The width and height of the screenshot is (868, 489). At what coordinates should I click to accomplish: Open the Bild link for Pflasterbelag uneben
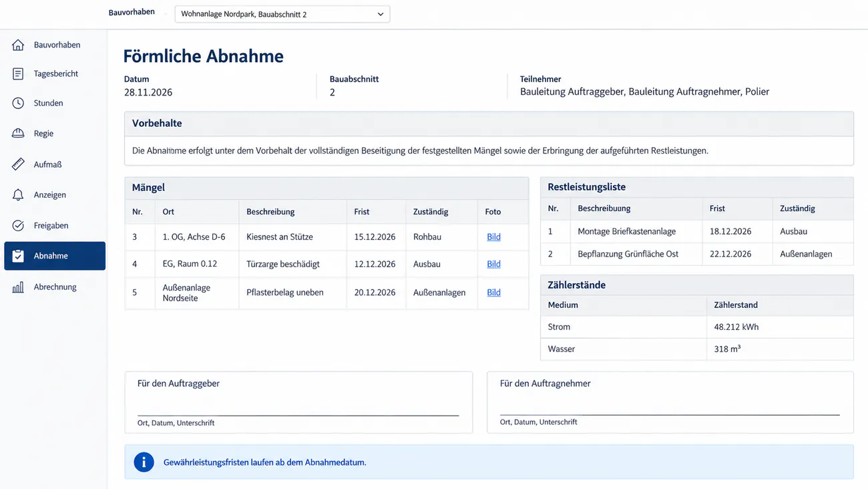click(493, 293)
